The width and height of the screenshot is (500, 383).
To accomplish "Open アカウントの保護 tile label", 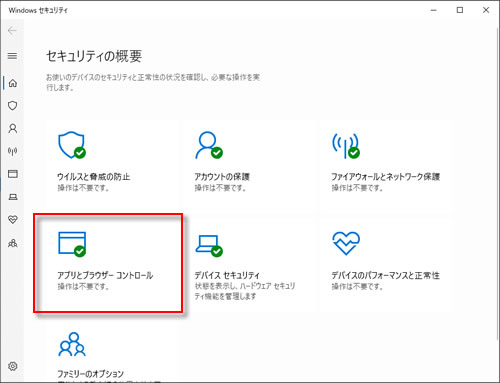I will [222, 176].
